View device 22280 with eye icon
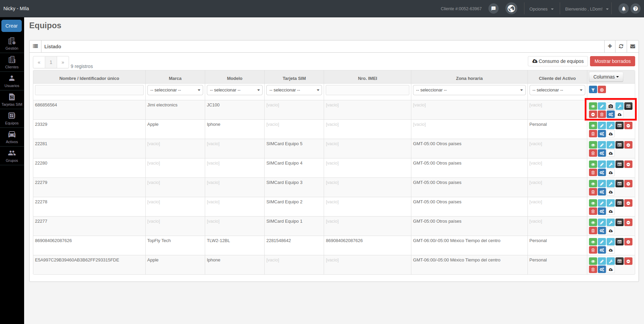Viewport: 644px width, 324px height. tap(593, 164)
